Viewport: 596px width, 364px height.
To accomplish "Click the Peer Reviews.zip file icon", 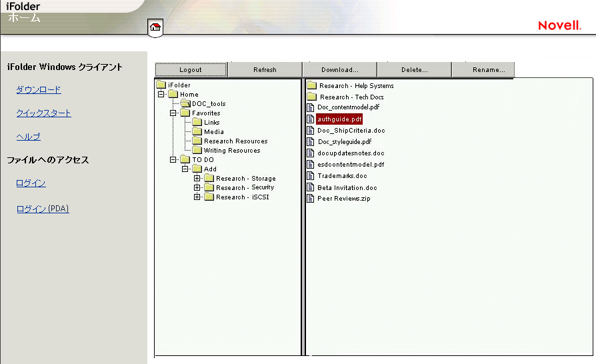I will (x=311, y=199).
